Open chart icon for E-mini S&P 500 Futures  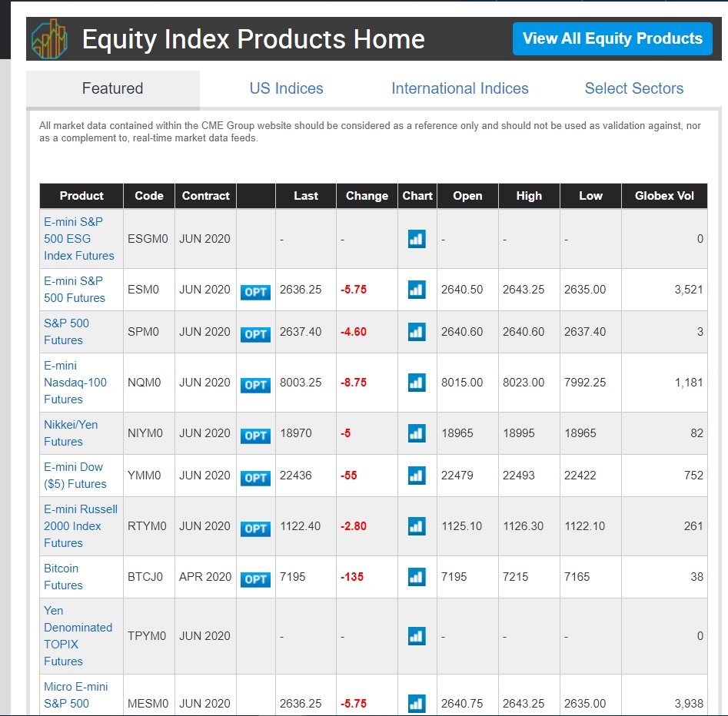click(x=416, y=290)
